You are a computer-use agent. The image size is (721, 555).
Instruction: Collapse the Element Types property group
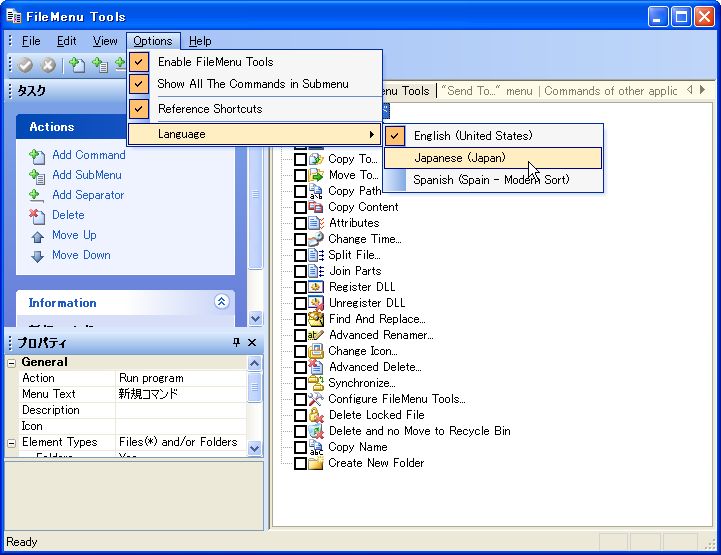point(12,443)
